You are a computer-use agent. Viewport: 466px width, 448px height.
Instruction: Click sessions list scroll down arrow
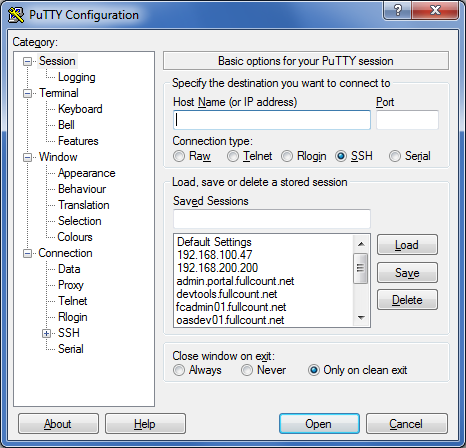pyautogui.click(x=361, y=317)
